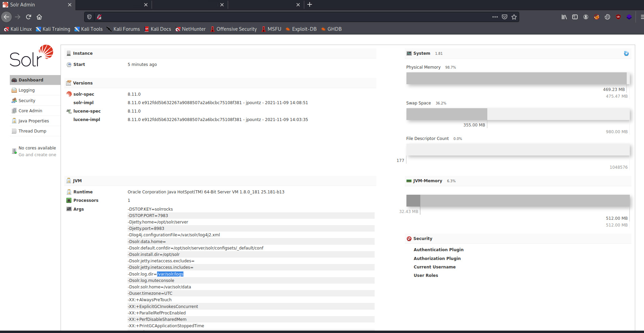Click the purple extension icon
The width and height of the screenshot is (644, 333).
coord(629,17)
